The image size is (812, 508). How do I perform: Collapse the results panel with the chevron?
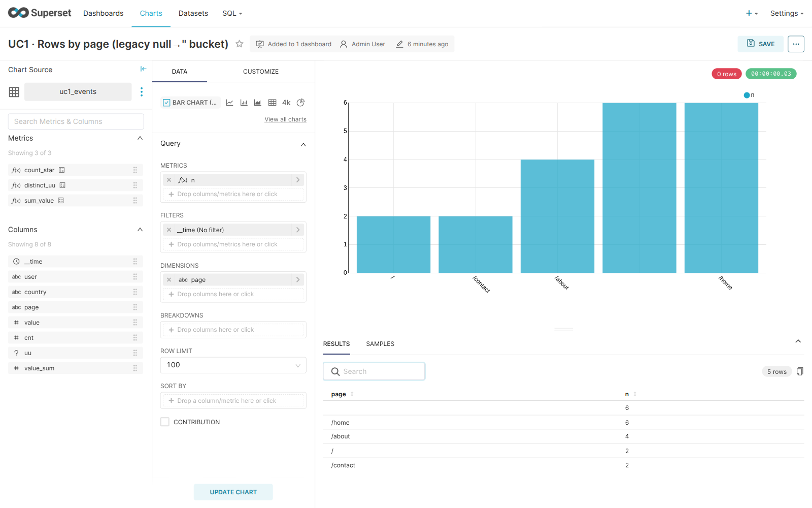[x=798, y=341]
